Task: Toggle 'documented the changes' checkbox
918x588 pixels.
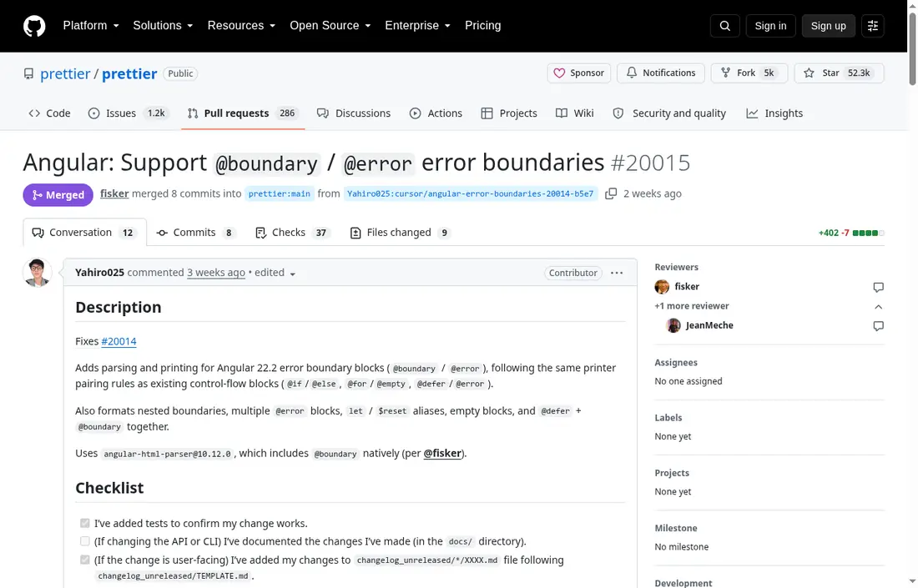Action: [x=85, y=541]
